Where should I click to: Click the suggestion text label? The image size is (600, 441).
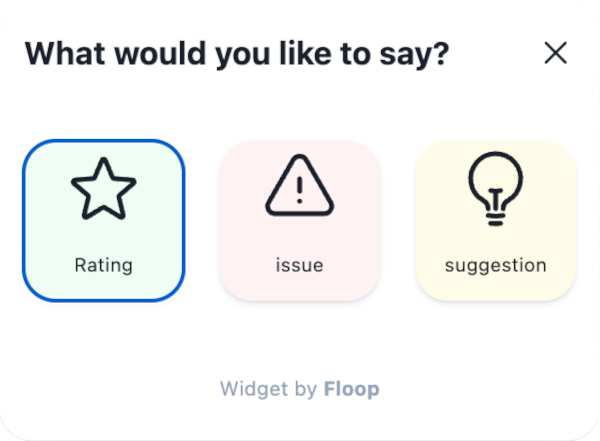(496, 266)
